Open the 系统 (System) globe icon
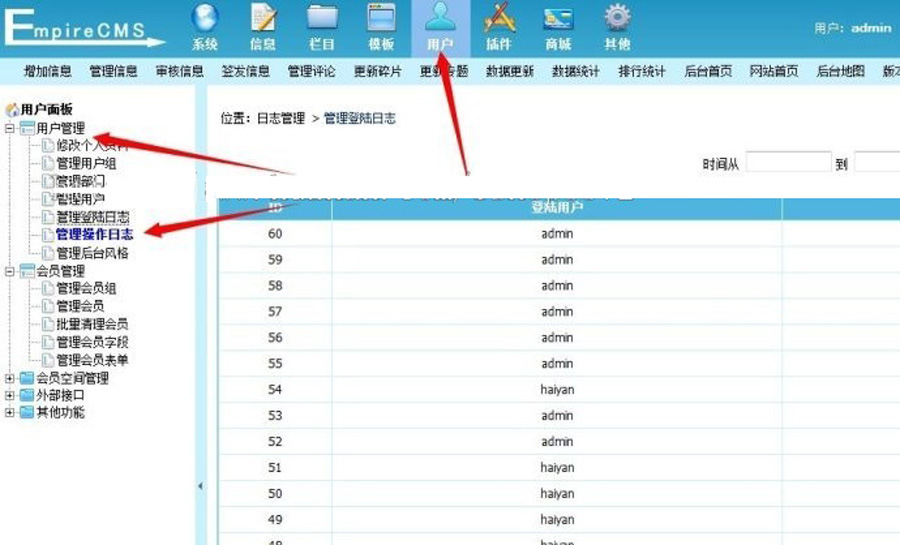The height and width of the screenshot is (545, 900). (205, 18)
